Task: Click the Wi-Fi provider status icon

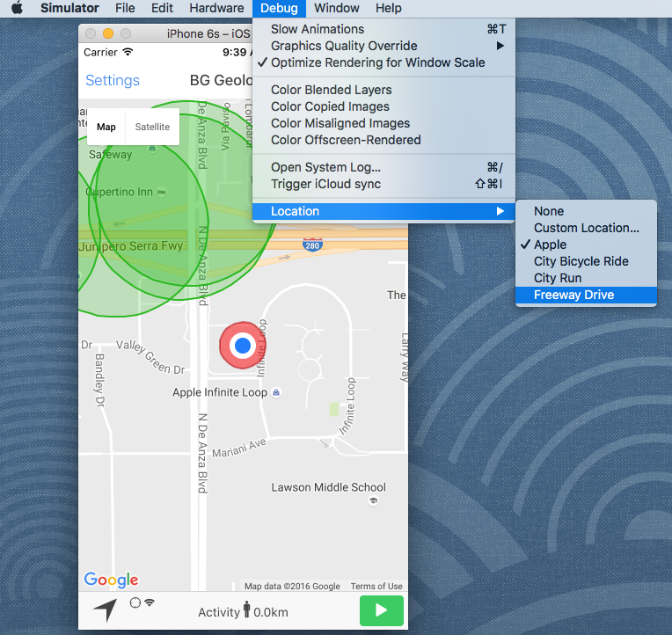Action: coord(150,602)
